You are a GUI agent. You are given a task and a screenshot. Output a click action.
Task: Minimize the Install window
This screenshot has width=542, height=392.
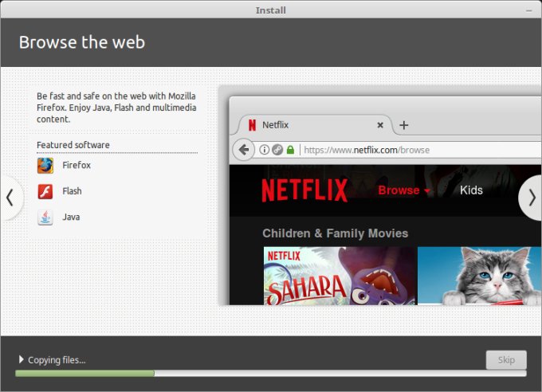pos(529,10)
